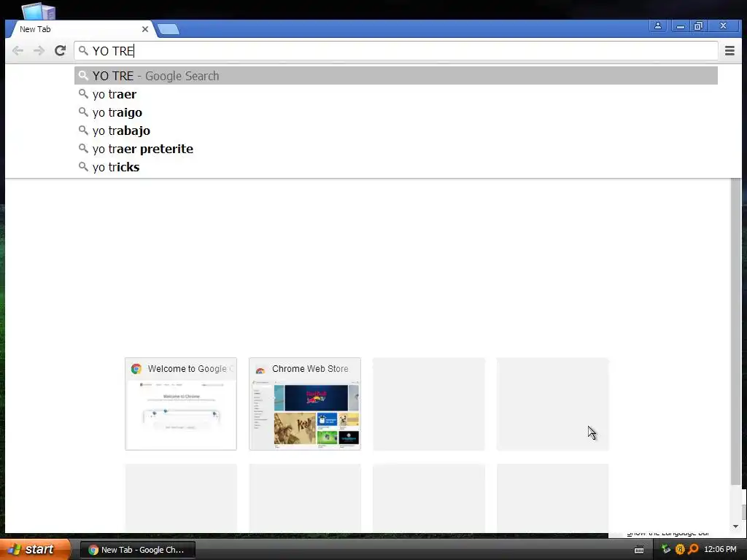The height and width of the screenshot is (560, 747).
Task: Open the Chrome Web Store thumbnail
Action: pos(305,404)
